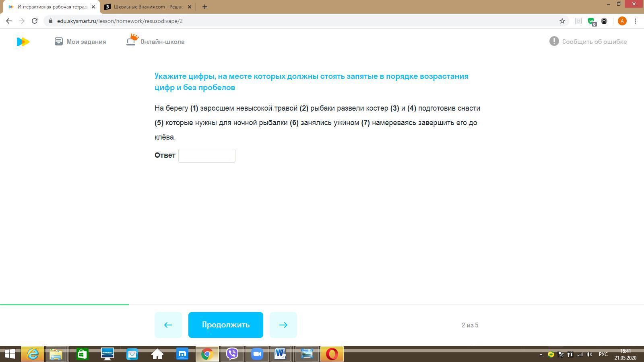
Task: Show hidden system tray icons
Action: point(541,354)
